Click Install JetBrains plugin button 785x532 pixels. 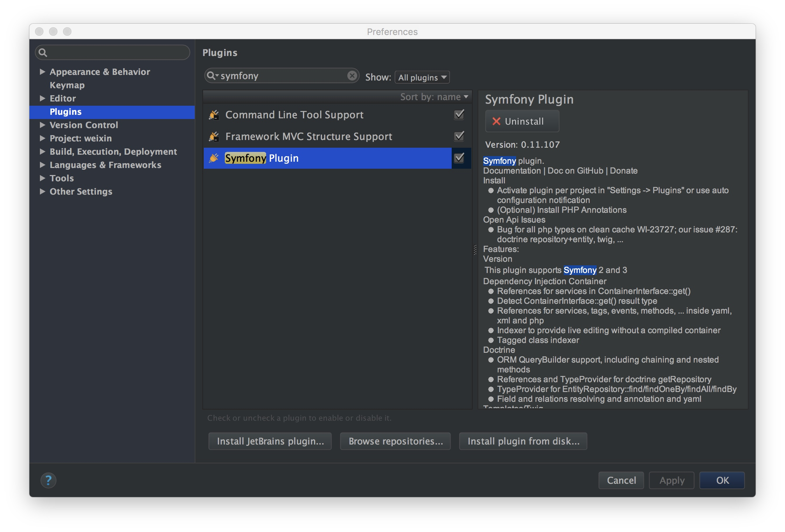[270, 441]
